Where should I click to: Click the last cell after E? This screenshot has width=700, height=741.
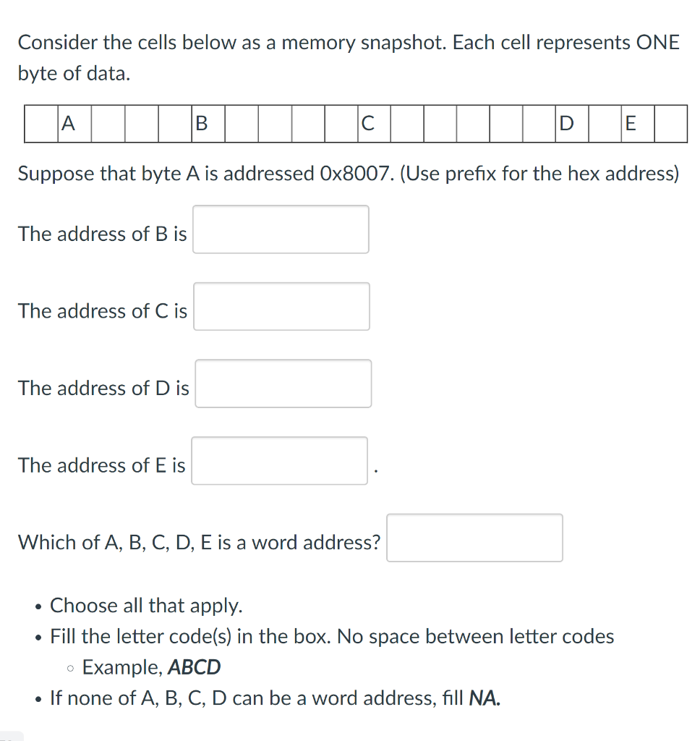670,124
